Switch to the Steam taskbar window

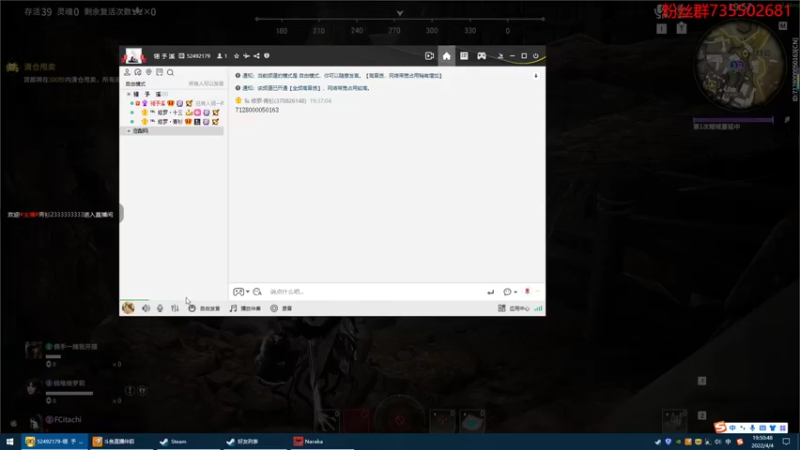point(188,441)
